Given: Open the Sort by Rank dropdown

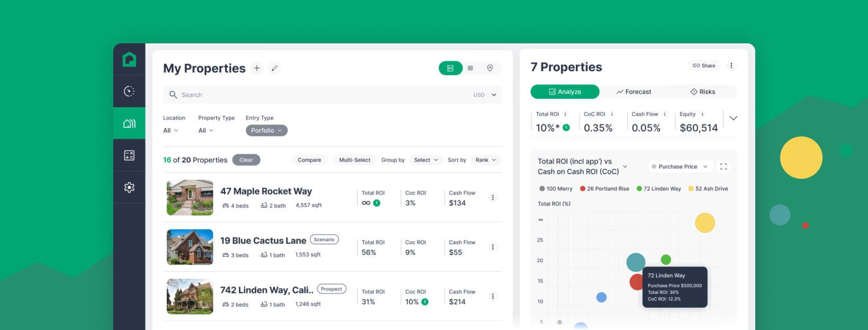Looking at the screenshot, I should [x=485, y=160].
